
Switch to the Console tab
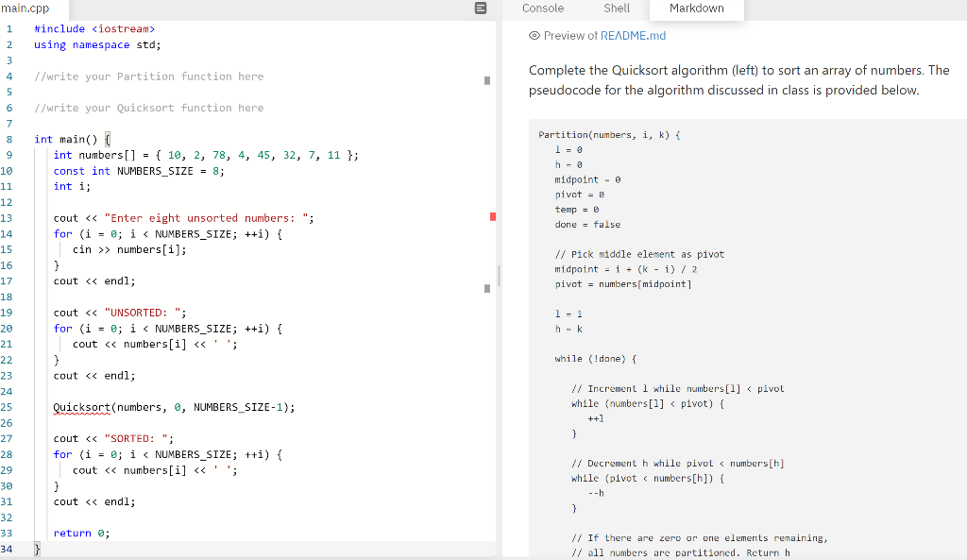(x=543, y=8)
